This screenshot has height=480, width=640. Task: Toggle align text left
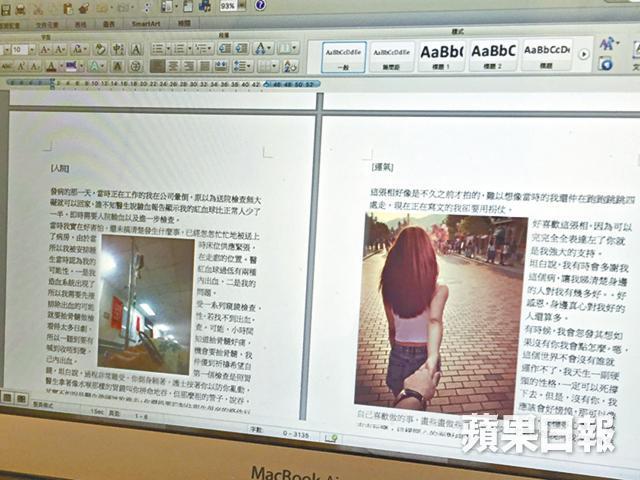(x=157, y=66)
